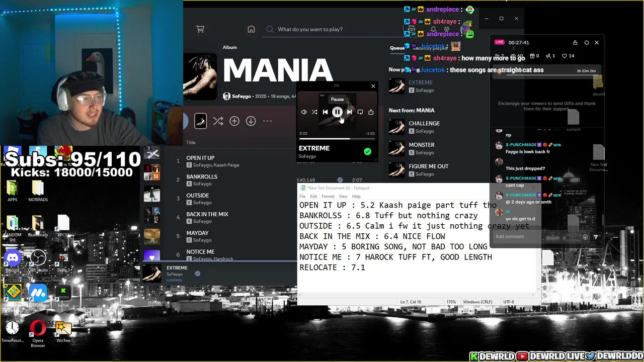Viewport: 644px width, 362px height.
Task: Click the 170% zoom status in Notepad
Action: pyautogui.click(x=451, y=302)
